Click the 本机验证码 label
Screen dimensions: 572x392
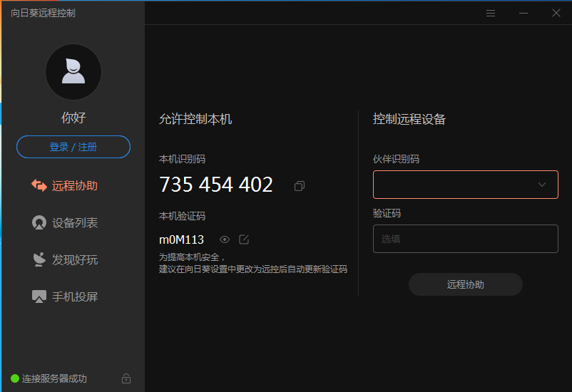click(x=182, y=216)
